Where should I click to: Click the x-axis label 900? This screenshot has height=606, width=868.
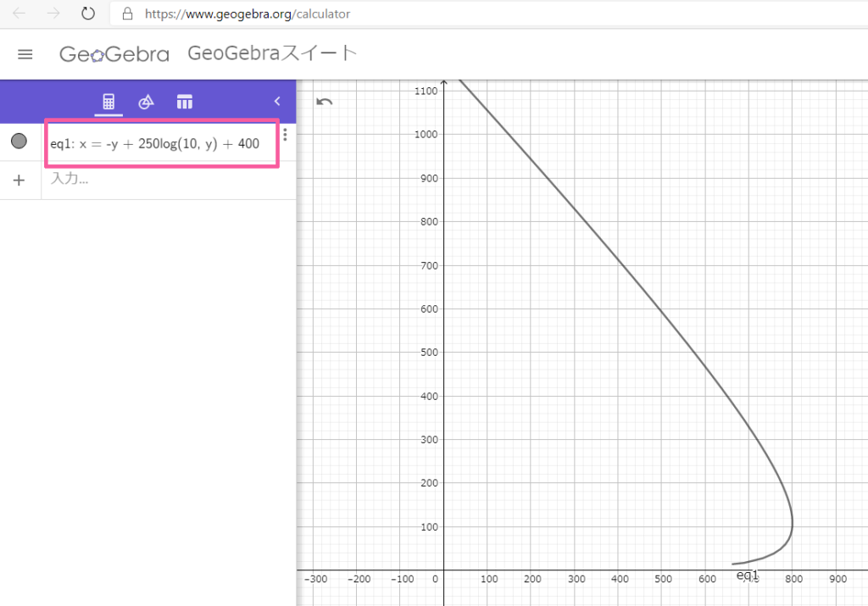(x=837, y=579)
